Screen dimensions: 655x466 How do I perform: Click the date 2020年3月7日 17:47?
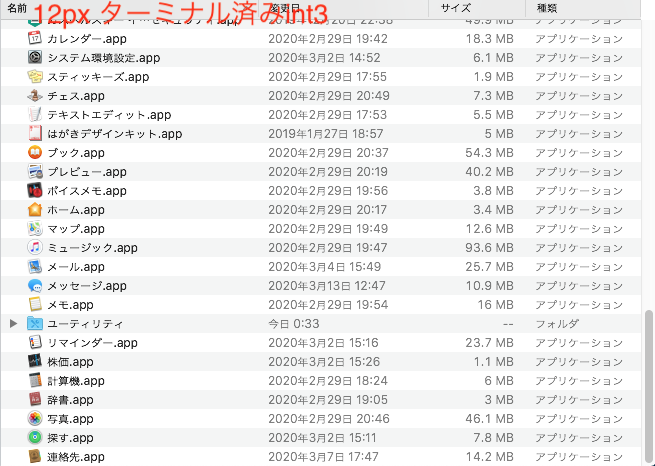click(323, 457)
